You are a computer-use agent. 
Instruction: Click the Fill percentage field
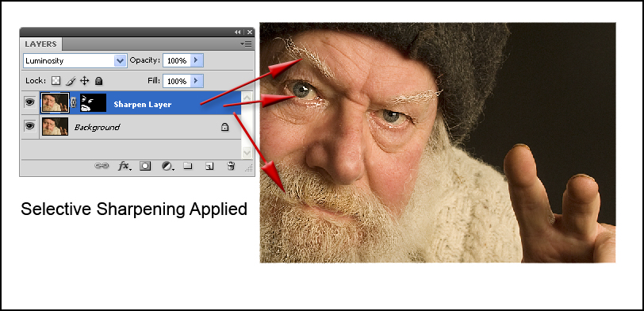(177, 81)
